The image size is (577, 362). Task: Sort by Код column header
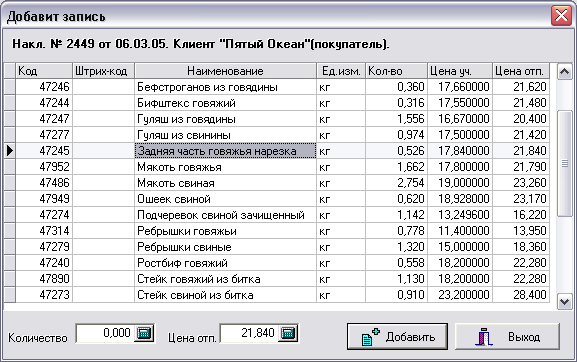click(x=44, y=71)
